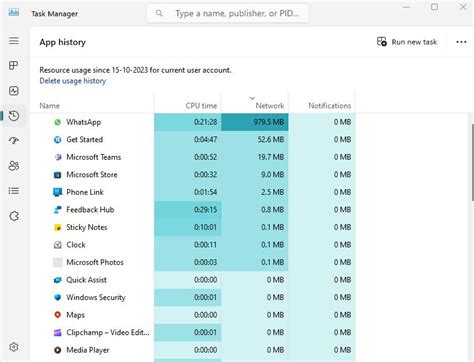Image resolution: width=474 pixels, height=362 pixels.
Task: Open the Performance page icon
Action: (14, 91)
